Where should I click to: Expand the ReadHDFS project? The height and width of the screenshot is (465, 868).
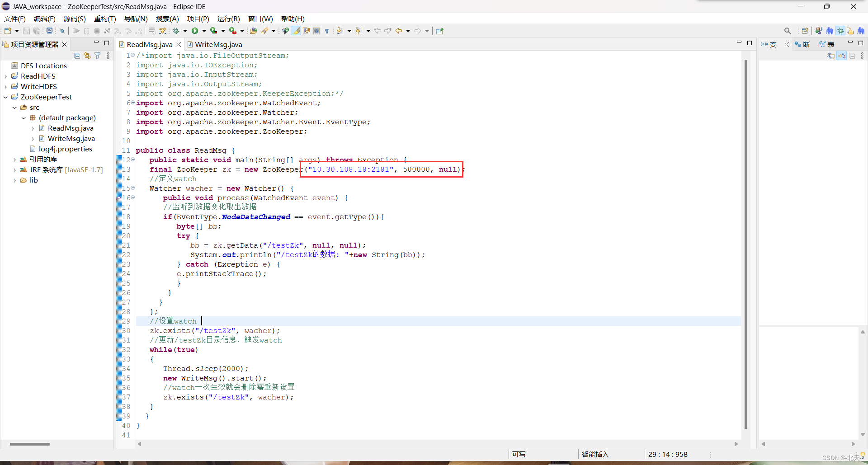(5, 76)
